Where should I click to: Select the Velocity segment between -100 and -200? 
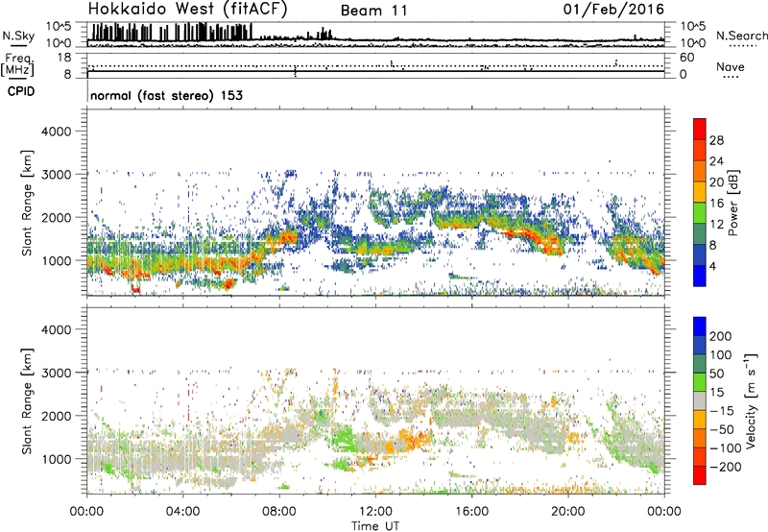click(x=700, y=456)
